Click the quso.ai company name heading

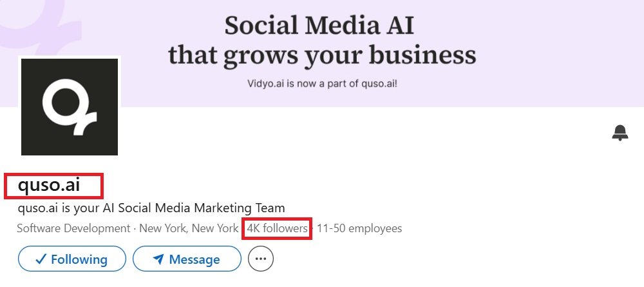(x=48, y=185)
